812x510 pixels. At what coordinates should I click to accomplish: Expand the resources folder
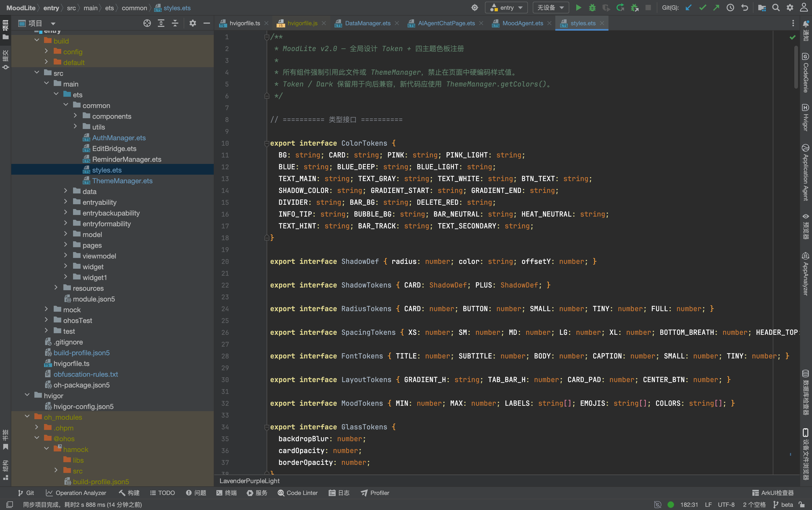[56, 288]
